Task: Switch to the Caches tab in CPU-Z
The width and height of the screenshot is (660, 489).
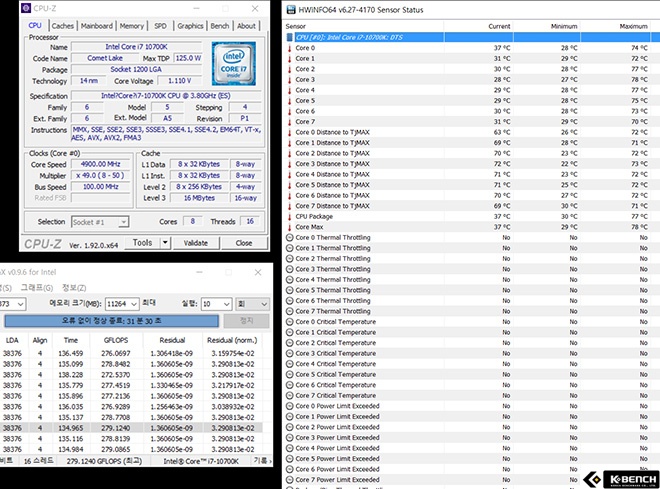Action: click(x=63, y=26)
